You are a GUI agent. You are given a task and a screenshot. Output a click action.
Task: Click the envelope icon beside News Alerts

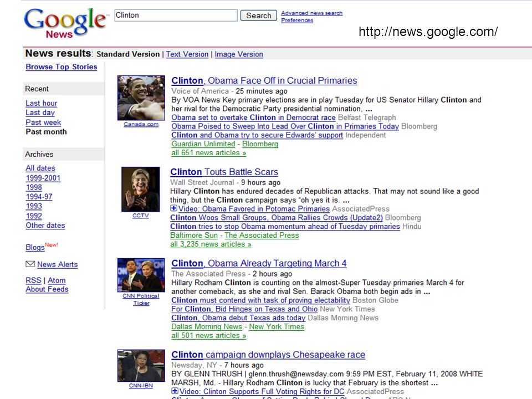(30, 264)
